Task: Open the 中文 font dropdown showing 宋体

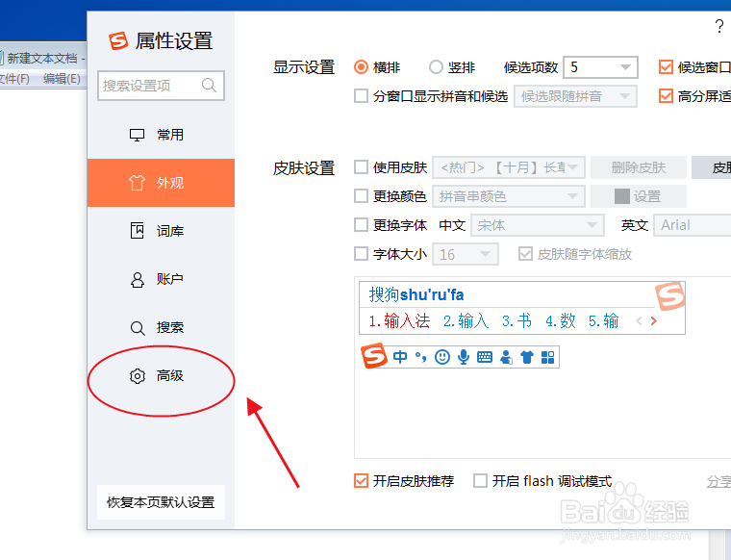Action: [x=538, y=225]
